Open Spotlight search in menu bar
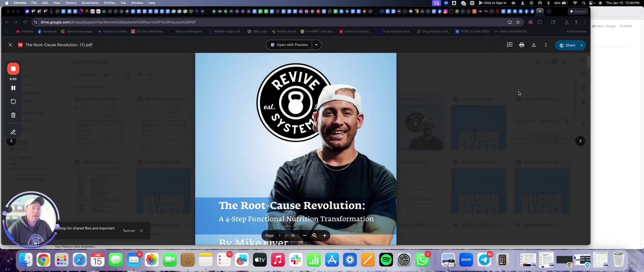This screenshot has height=272, width=644. coord(584,3)
